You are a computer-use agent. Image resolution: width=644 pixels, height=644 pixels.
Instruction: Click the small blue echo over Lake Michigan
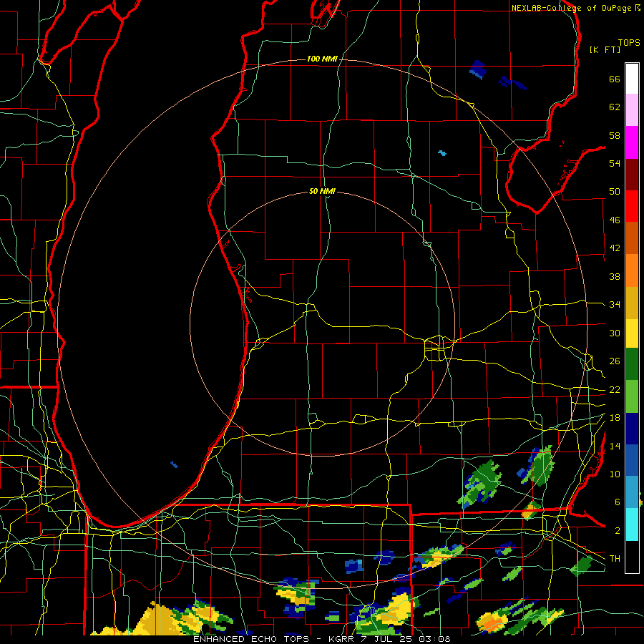click(174, 464)
